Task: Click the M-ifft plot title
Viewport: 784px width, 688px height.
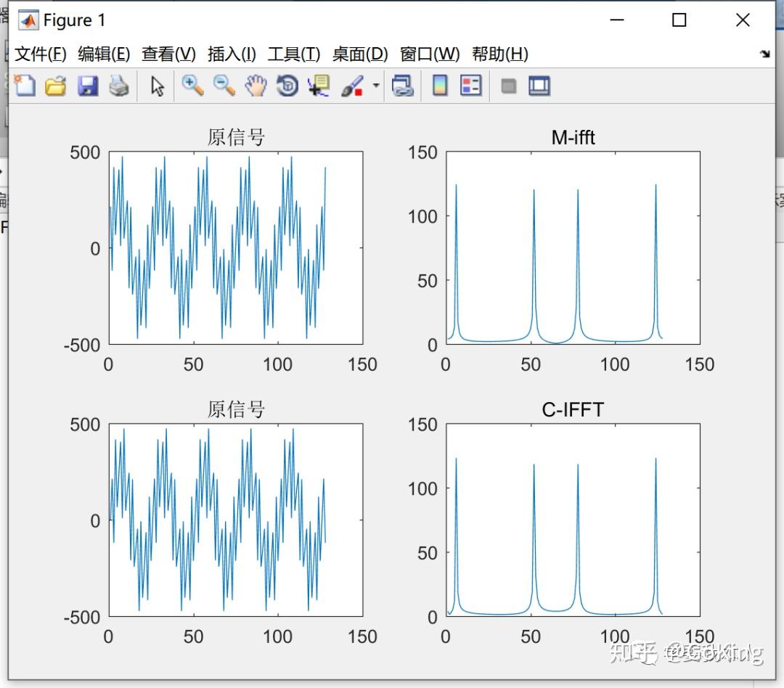Action: (x=573, y=137)
